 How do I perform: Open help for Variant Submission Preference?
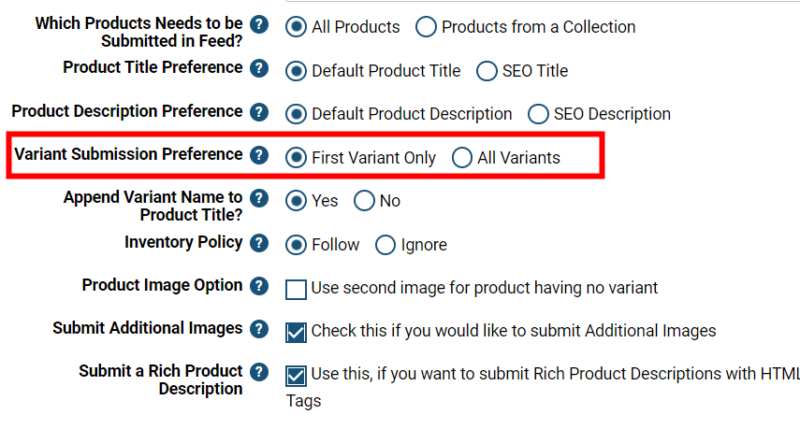(x=259, y=155)
